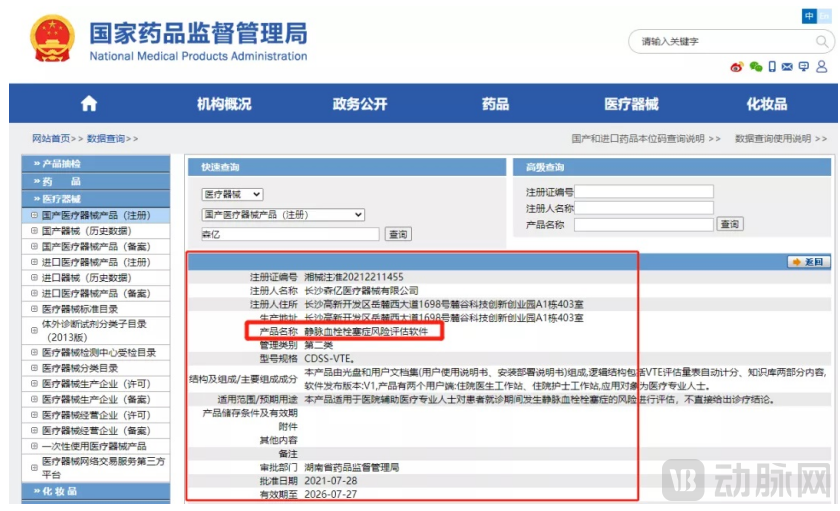This screenshot has width=840, height=511.
Task: Switch language to 中 (Chinese)
Action: click(810, 16)
